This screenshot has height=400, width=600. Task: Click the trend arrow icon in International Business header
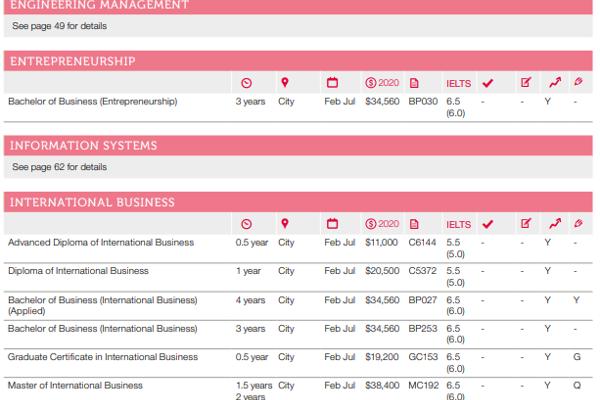point(555,224)
